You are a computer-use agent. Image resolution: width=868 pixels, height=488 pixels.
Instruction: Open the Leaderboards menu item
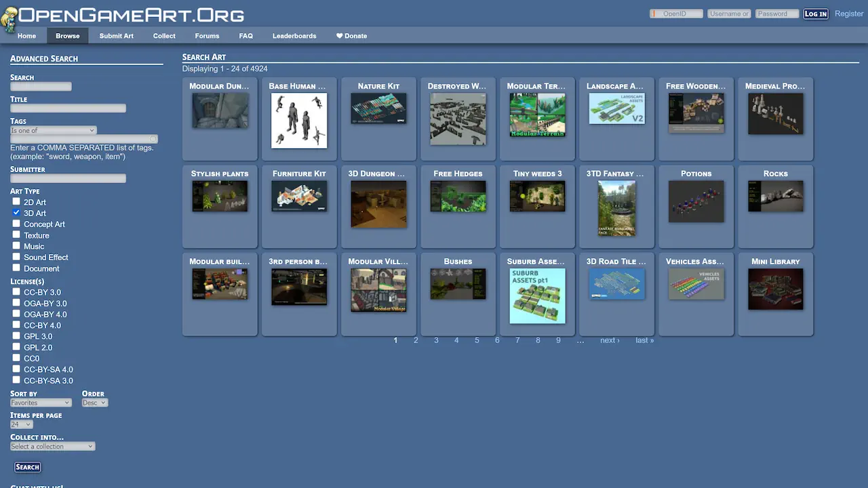(x=294, y=36)
